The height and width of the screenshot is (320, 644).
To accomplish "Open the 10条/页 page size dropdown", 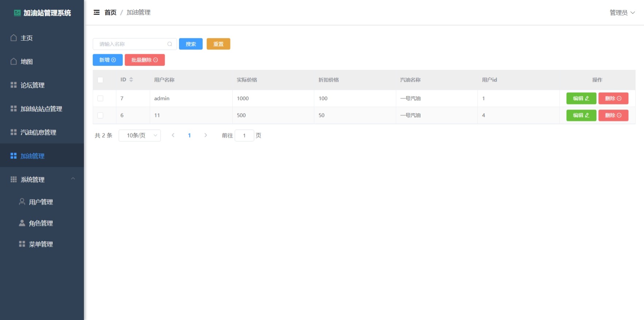I will pos(140,135).
